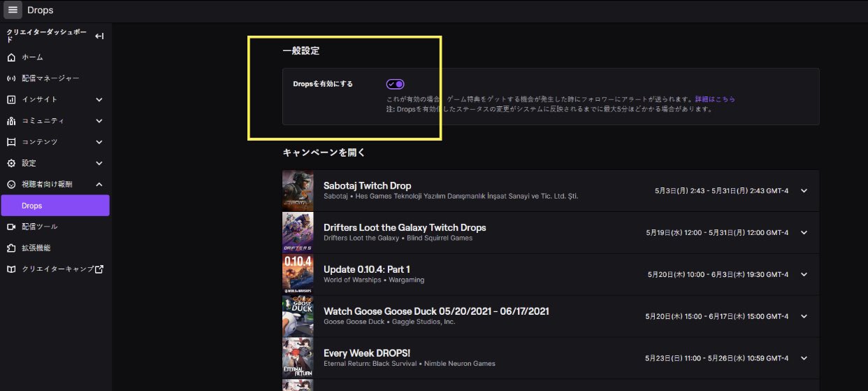The height and width of the screenshot is (391, 868).
Task: Click Watch Goose Goose Duck campaign title
Action: [436, 311]
